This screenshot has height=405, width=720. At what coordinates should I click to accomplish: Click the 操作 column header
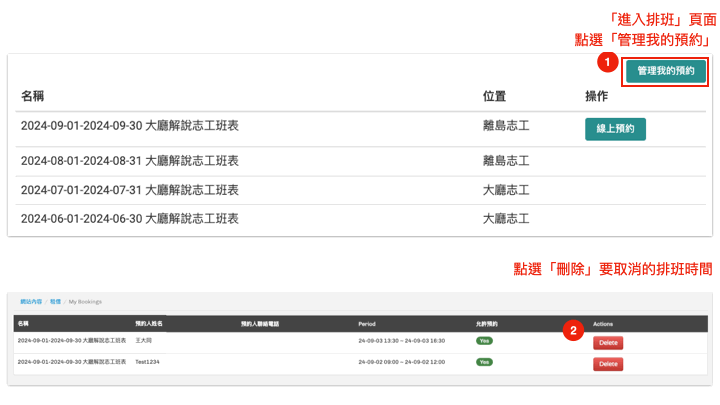pyautogui.click(x=597, y=97)
